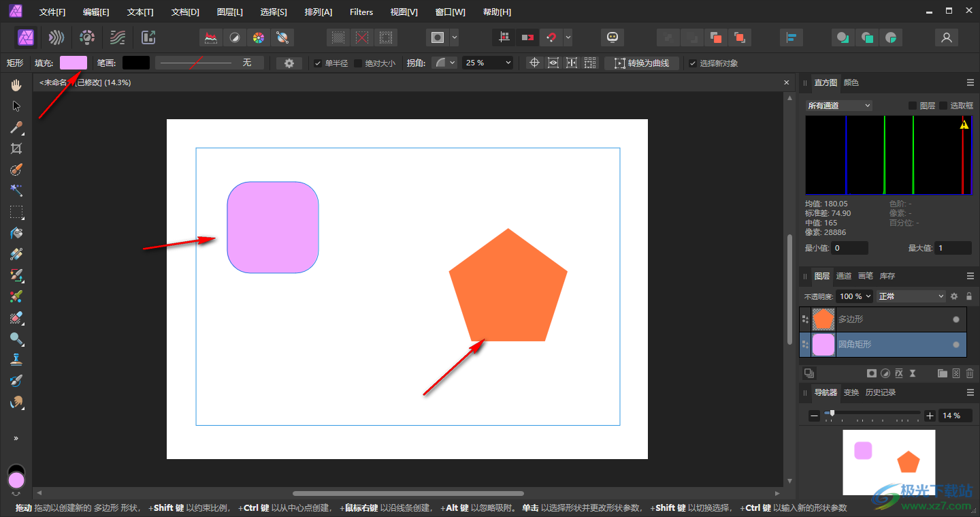Open the Export persona
980x517 pixels.
point(148,37)
